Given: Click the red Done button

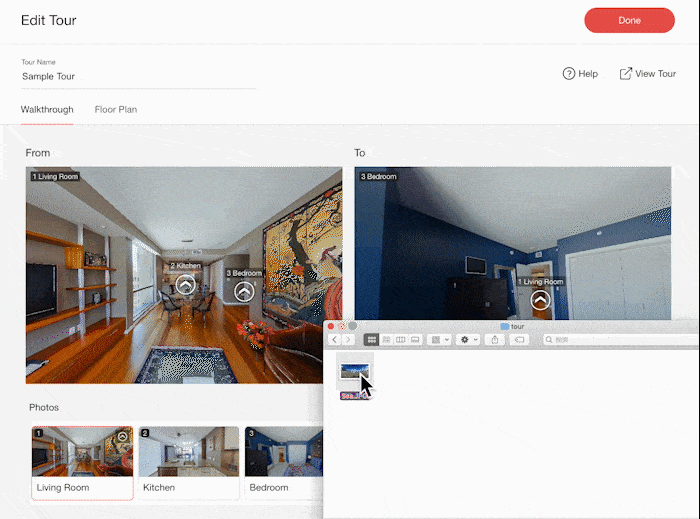Looking at the screenshot, I should coord(629,20).
